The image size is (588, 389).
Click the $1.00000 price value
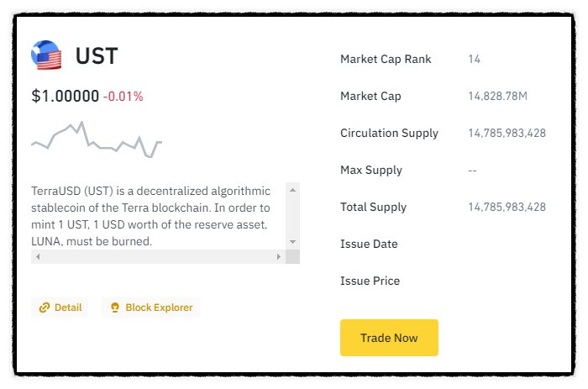[66, 96]
